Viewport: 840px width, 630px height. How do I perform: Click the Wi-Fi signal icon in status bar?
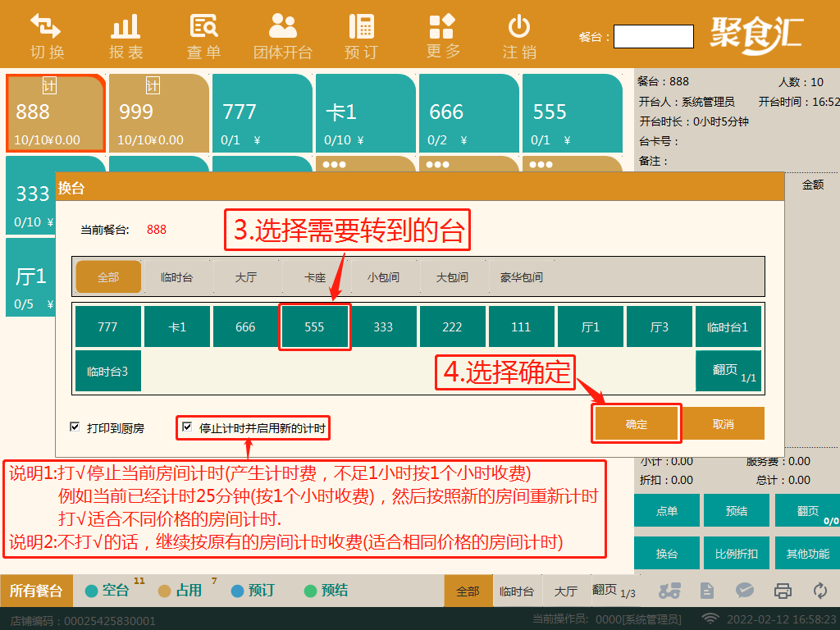[710, 619]
